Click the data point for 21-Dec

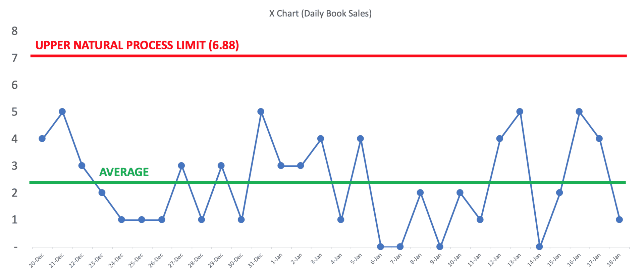click(62, 111)
